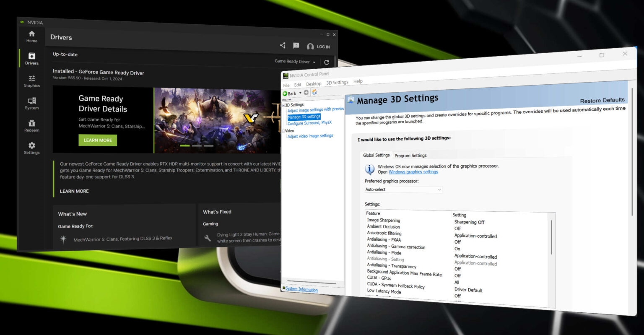Select Antialiasing - FXAA feature row
The width and height of the screenshot is (644, 335).
(384, 240)
